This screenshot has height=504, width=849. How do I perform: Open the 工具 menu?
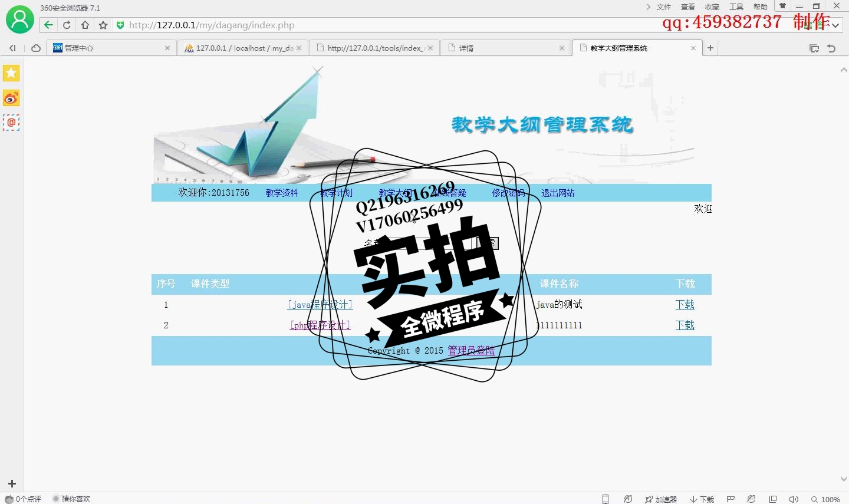click(x=736, y=7)
